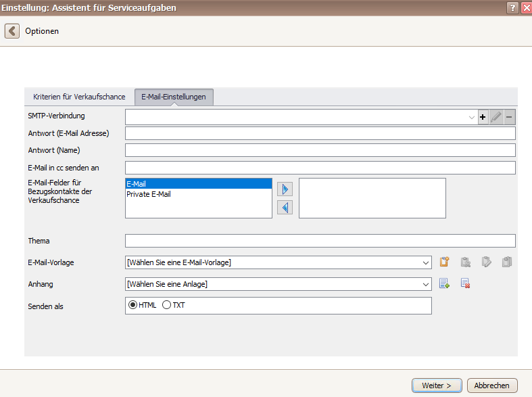The width and height of the screenshot is (532, 397).
Task: Add attachment icon next to Anhang
Action: click(x=445, y=283)
